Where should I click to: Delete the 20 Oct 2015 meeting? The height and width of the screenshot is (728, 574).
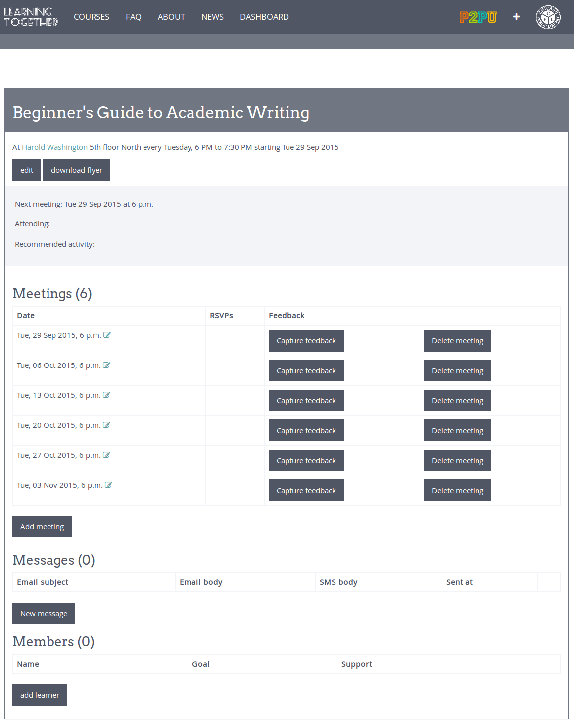point(458,431)
